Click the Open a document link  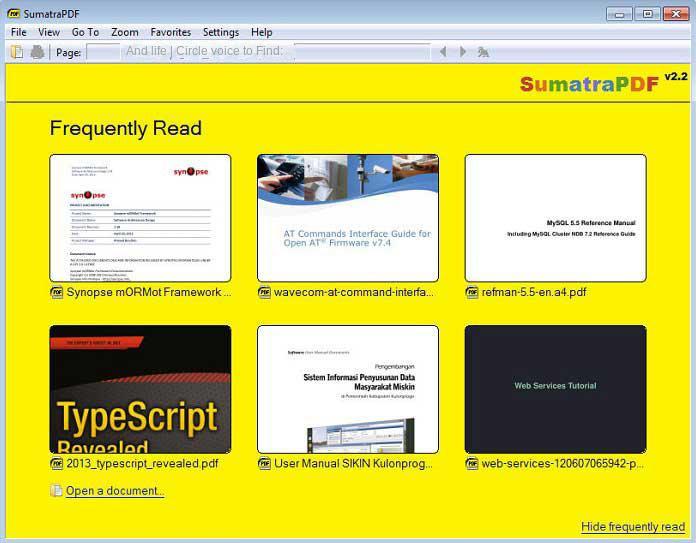point(114,491)
